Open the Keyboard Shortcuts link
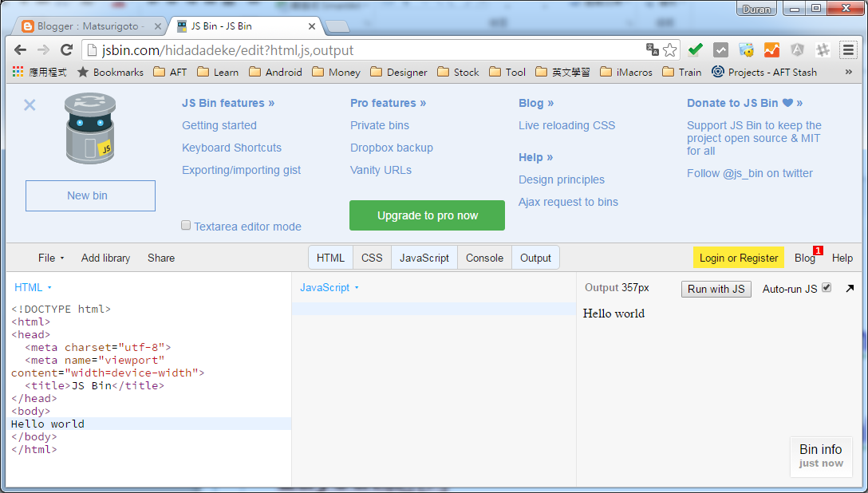Viewport: 868px width, 493px height. [x=231, y=148]
